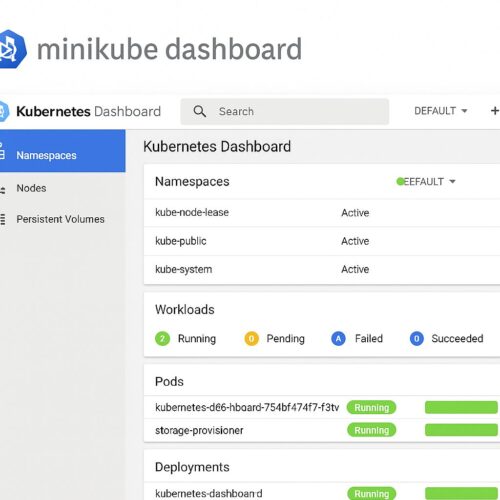500x500 pixels.
Task: Click Running badge of kubernetes-d66-hboard pod
Action: pos(372,407)
